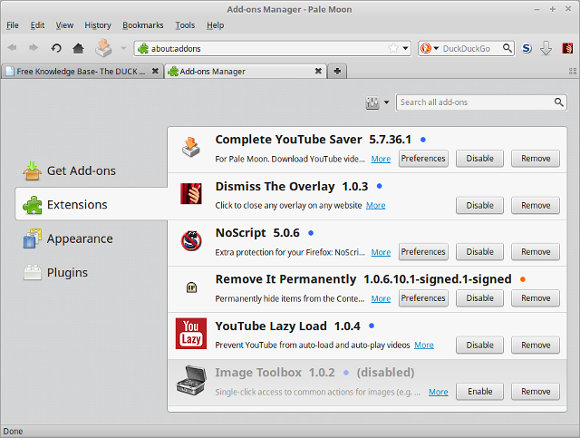Screen dimensions: 580x438
Task: Open the Edit menu
Action: click(x=37, y=25)
